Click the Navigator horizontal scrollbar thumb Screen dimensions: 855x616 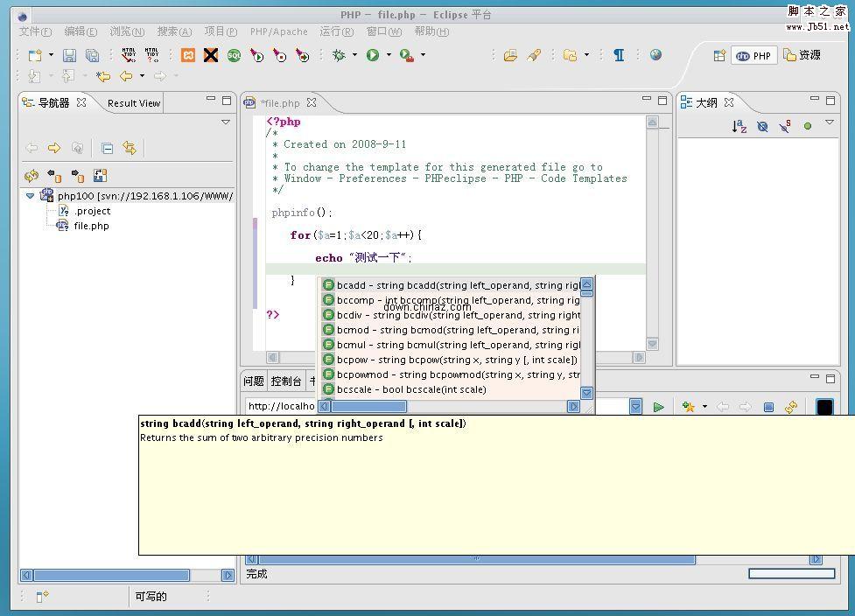(x=112, y=575)
